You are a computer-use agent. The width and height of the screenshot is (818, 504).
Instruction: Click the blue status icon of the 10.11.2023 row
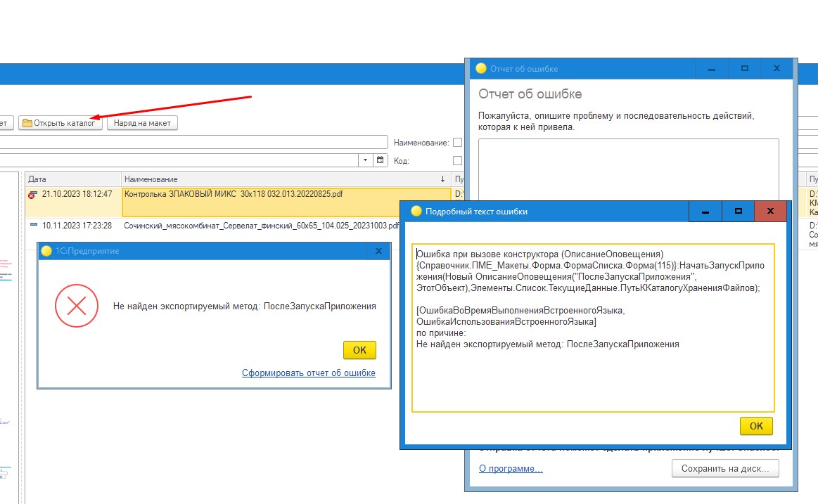click(33, 225)
